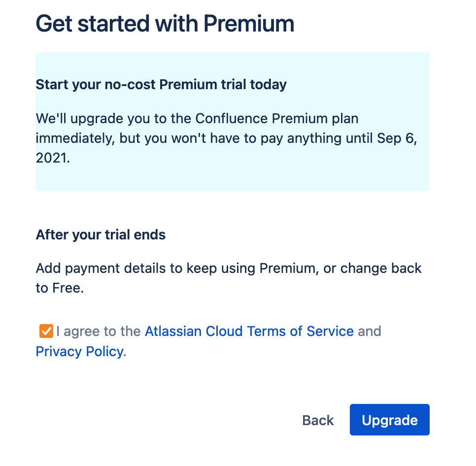Click the "After your trial ends" heading

pyautogui.click(x=101, y=234)
